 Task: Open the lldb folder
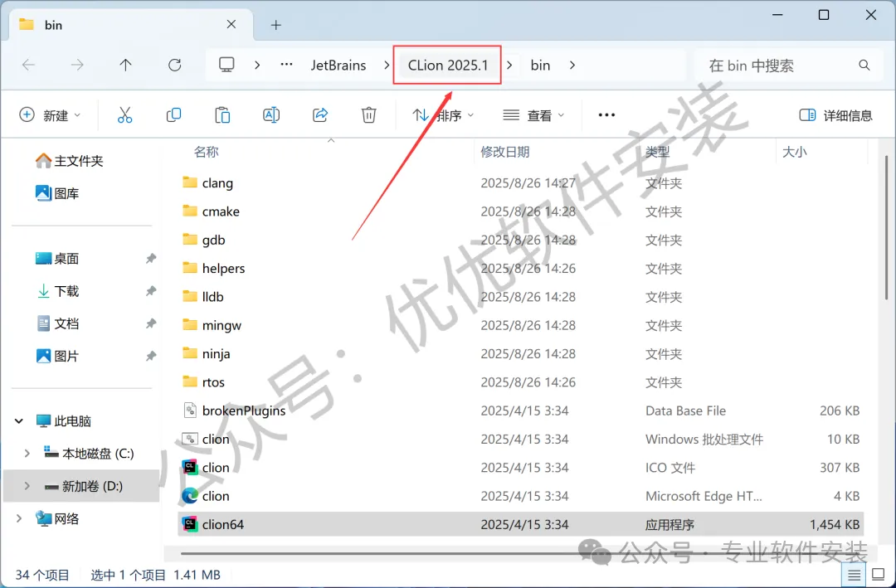(520, 297)
